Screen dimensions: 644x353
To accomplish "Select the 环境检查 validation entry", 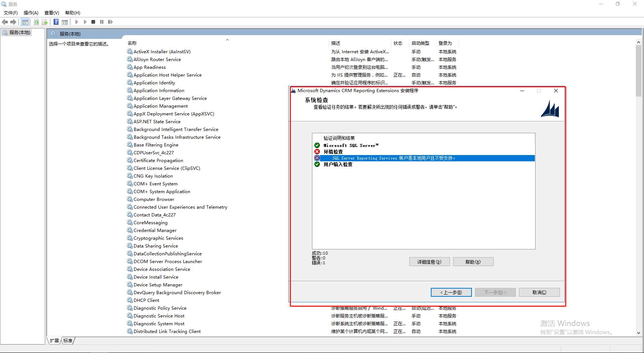I will (333, 152).
